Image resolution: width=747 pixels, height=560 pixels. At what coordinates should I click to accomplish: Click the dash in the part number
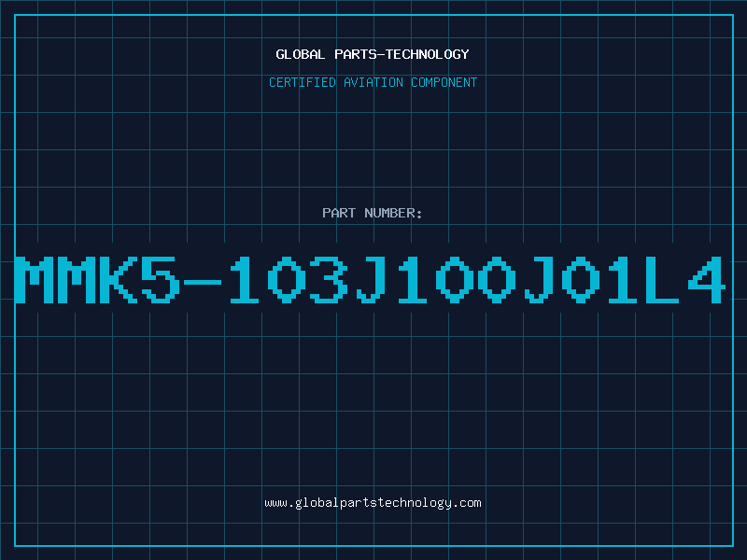202,282
